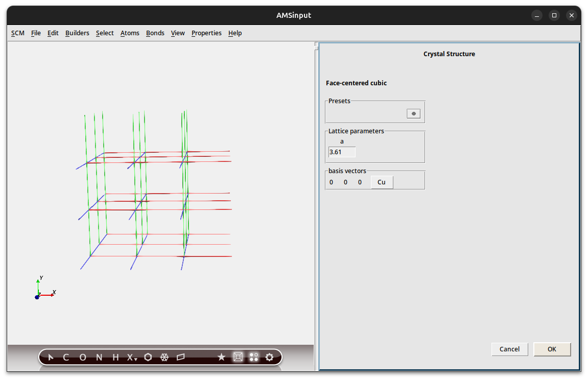Image resolution: width=588 pixels, height=380 pixels.
Task: Open the Presets dropdown button
Action: pos(413,113)
